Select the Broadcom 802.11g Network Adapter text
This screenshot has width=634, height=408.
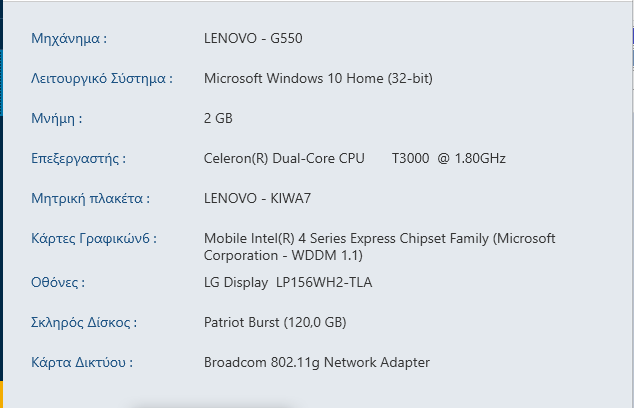317,362
